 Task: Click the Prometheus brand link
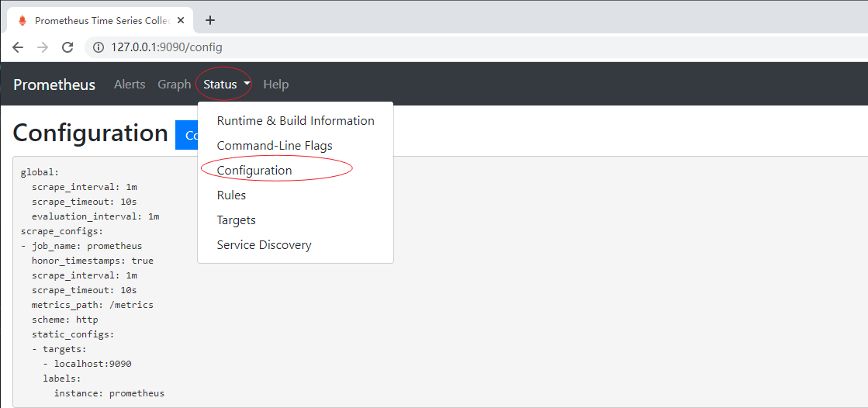54,85
